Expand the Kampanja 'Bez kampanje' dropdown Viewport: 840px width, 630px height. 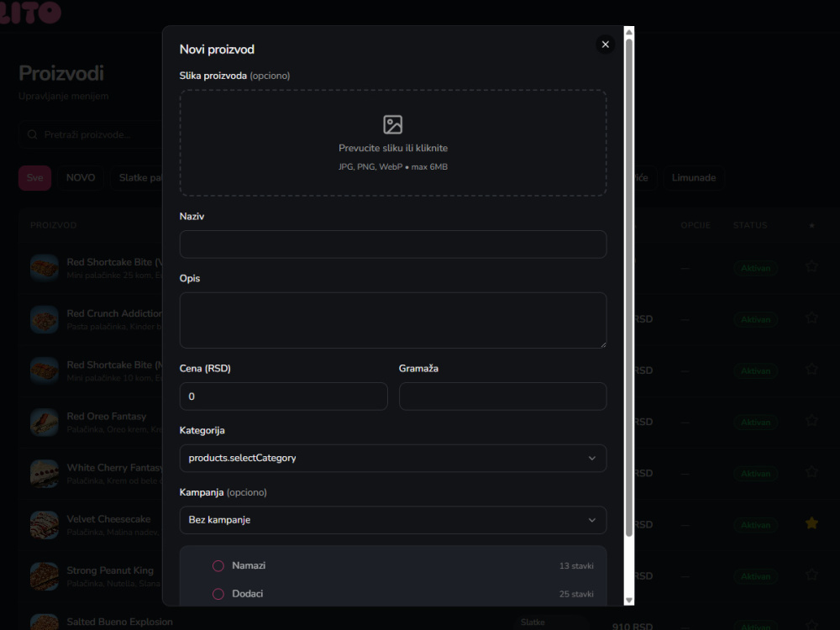(x=392, y=520)
